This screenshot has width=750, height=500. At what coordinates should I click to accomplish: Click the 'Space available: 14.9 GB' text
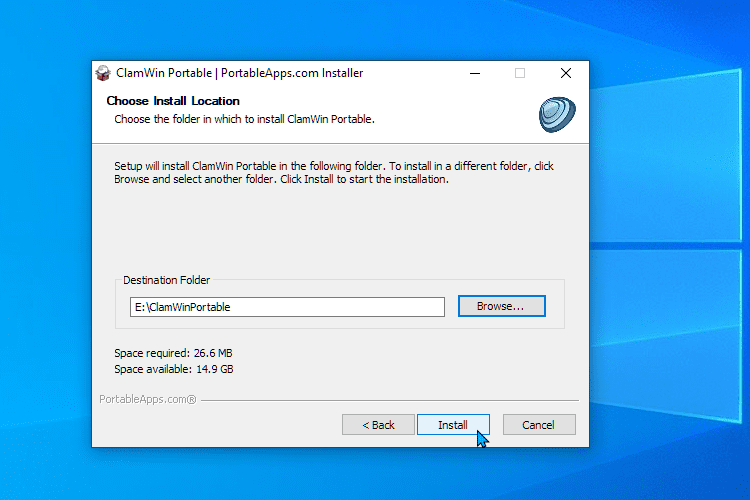[174, 369]
